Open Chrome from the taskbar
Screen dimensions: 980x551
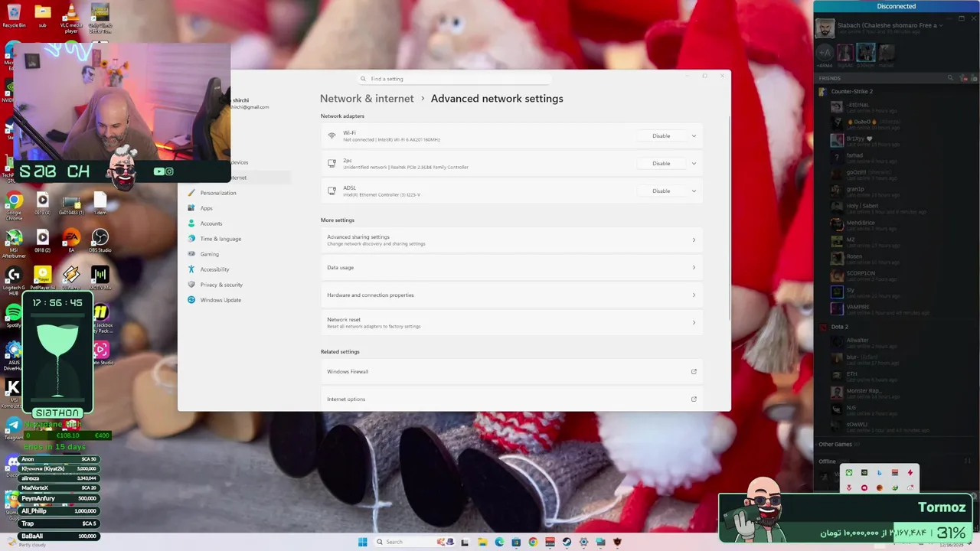click(x=533, y=542)
